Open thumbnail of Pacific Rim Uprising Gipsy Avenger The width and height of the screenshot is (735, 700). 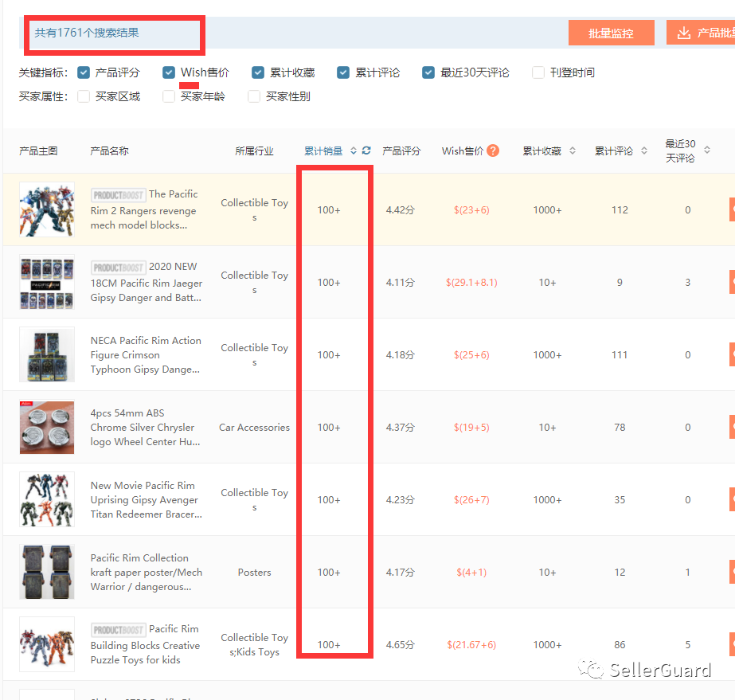47,499
